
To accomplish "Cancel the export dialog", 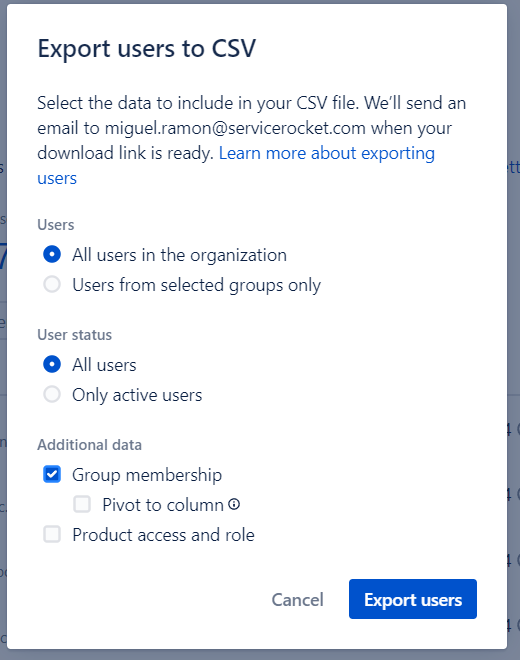I will pyautogui.click(x=297, y=599).
